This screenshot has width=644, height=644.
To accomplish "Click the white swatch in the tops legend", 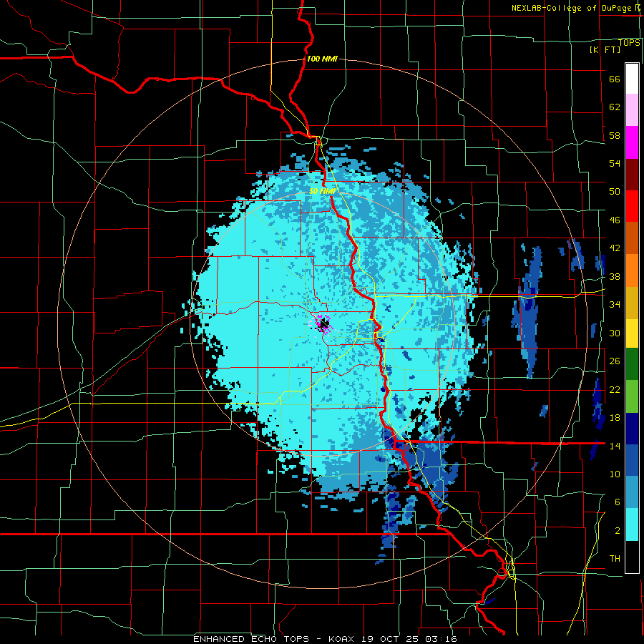I will [632, 79].
